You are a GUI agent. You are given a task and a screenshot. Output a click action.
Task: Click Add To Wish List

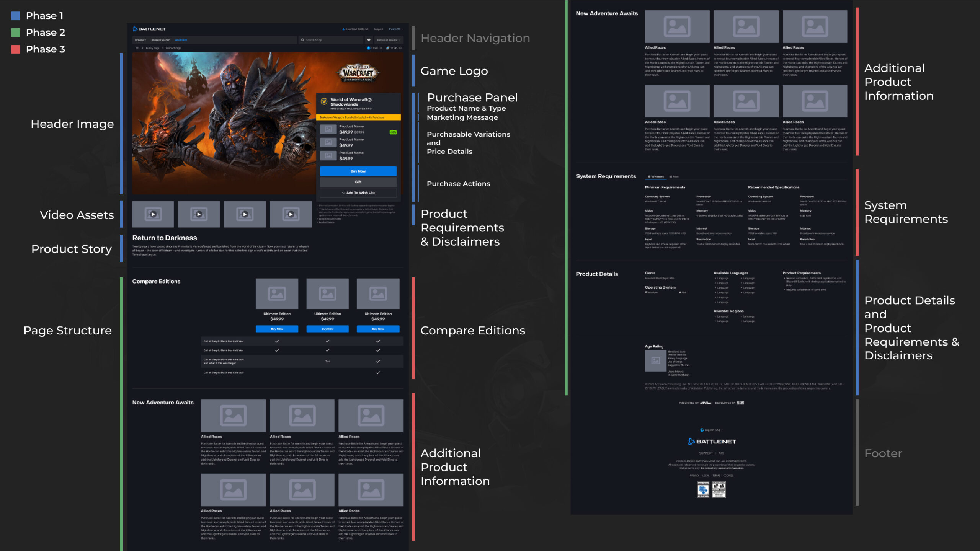click(x=358, y=193)
